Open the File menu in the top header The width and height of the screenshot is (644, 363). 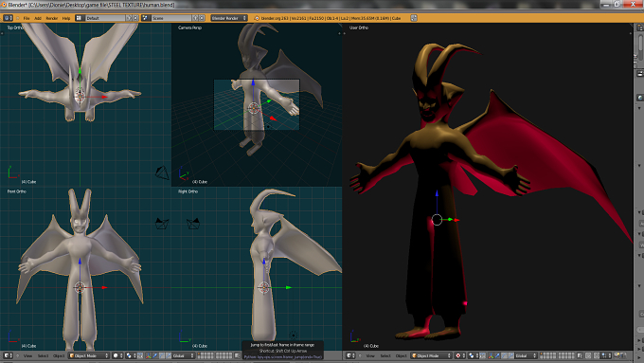pos(27,18)
